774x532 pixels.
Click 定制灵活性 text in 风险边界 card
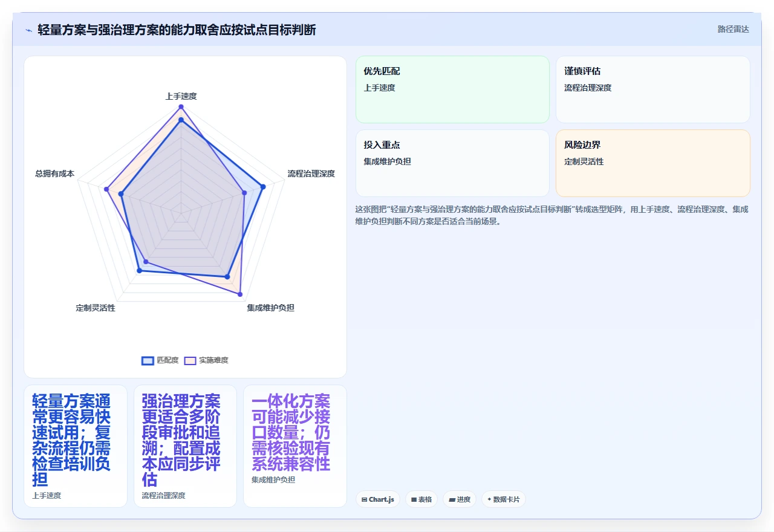[584, 161]
